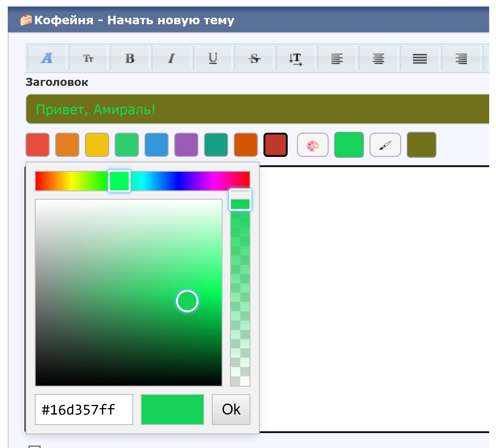The height and width of the screenshot is (448, 496).
Task: Apply underline formatting
Action: 213,58
